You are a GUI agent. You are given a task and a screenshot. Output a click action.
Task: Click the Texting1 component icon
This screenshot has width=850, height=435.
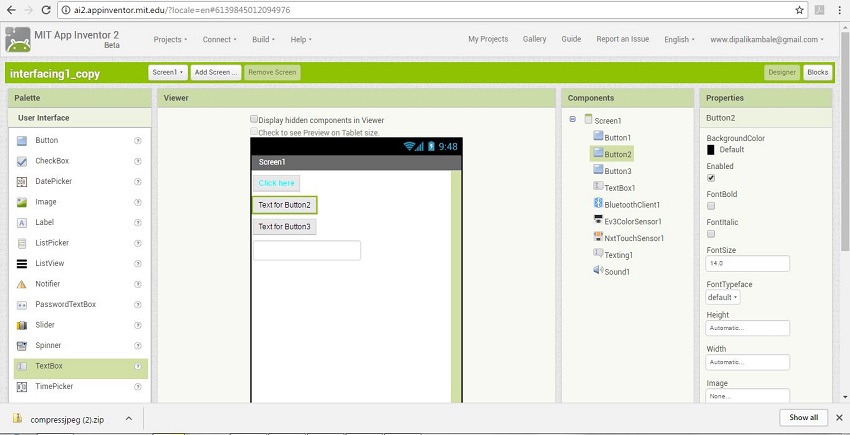coord(598,253)
